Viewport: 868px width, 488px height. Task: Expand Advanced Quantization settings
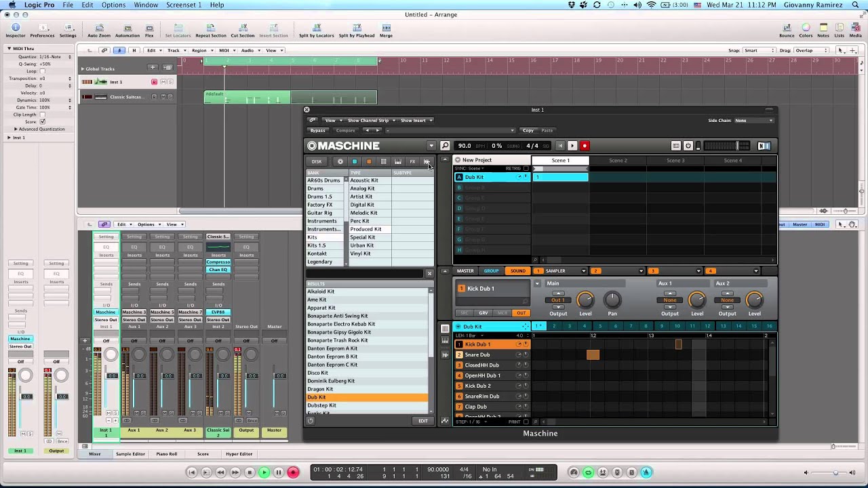(x=16, y=129)
